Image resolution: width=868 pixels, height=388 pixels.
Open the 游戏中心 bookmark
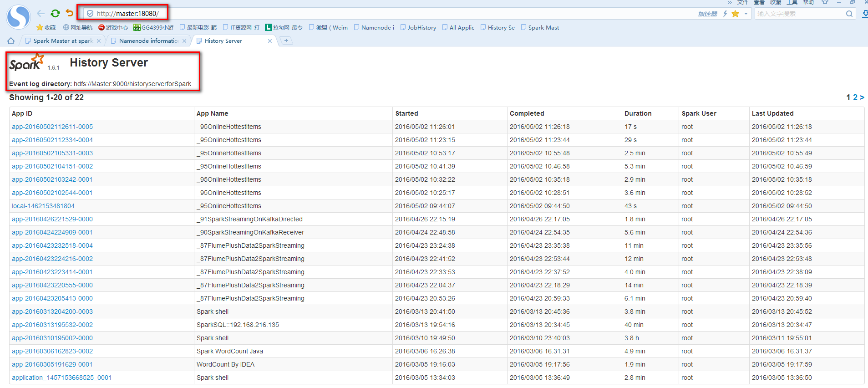pos(113,28)
